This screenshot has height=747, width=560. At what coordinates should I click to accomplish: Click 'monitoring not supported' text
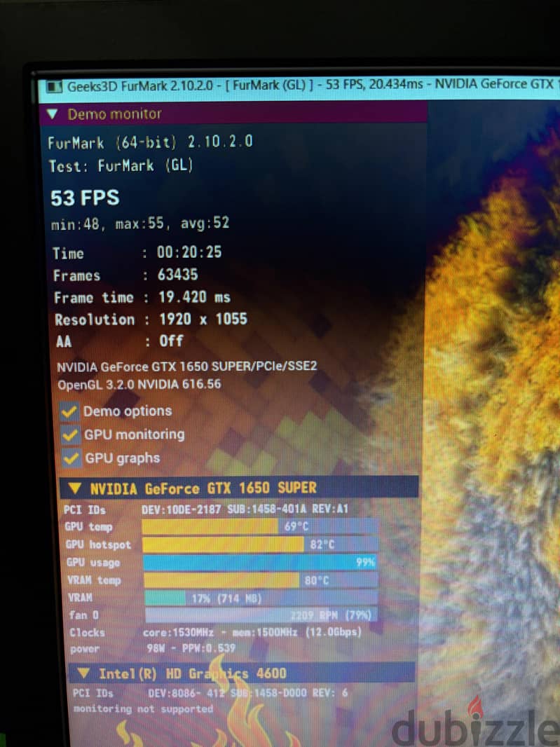pyautogui.click(x=143, y=709)
